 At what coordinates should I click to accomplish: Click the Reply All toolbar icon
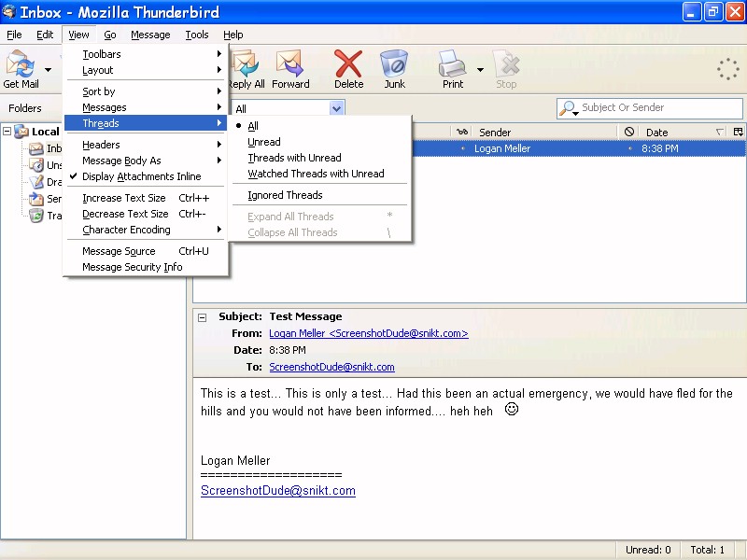247,63
